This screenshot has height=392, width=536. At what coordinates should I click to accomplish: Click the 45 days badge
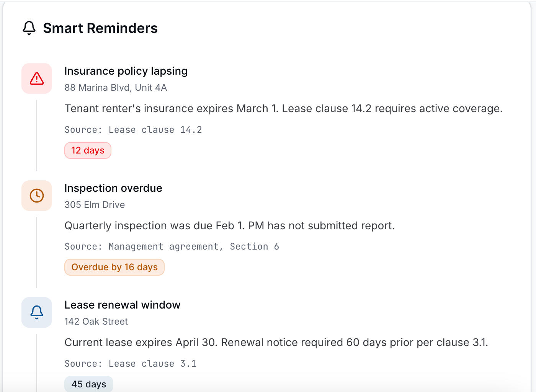click(x=89, y=384)
